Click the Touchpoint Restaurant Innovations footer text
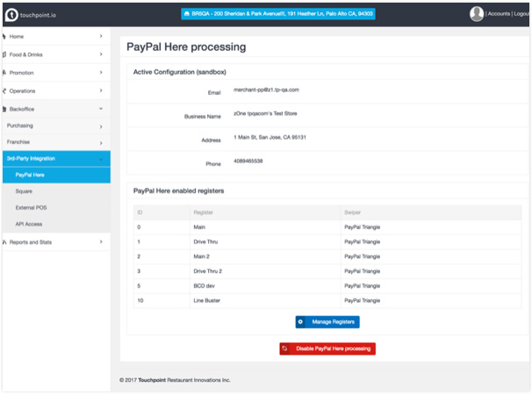This screenshot has width=532, height=394. pyautogui.click(x=175, y=380)
